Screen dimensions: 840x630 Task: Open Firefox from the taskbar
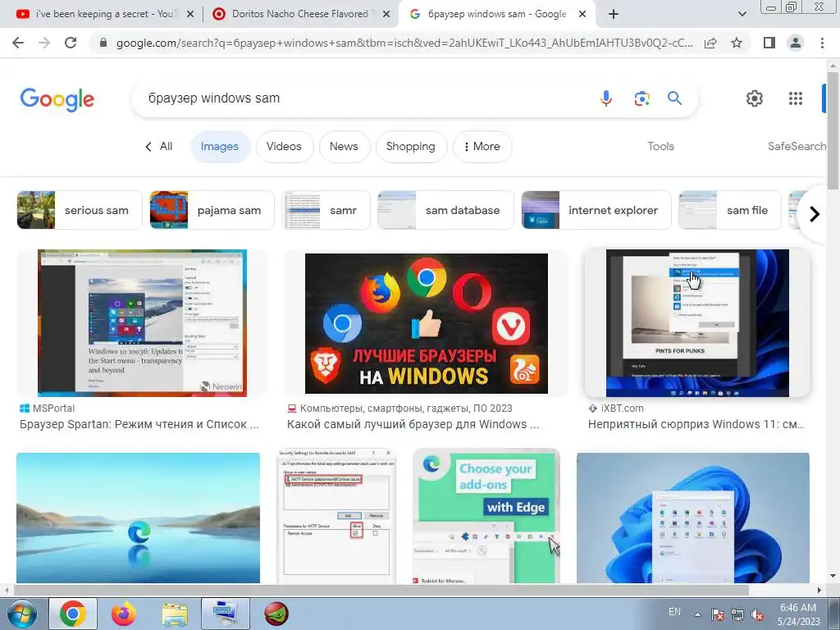pyautogui.click(x=123, y=614)
